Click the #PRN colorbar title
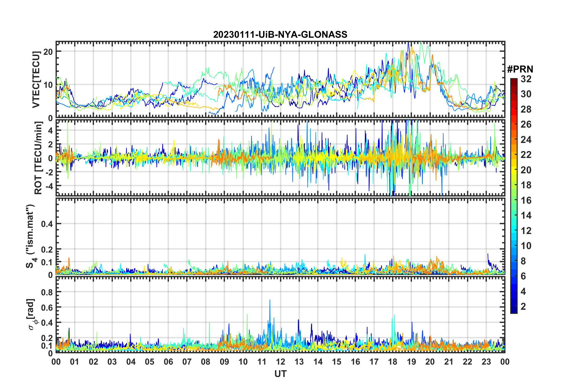 pyautogui.click(x=520, y=69)
